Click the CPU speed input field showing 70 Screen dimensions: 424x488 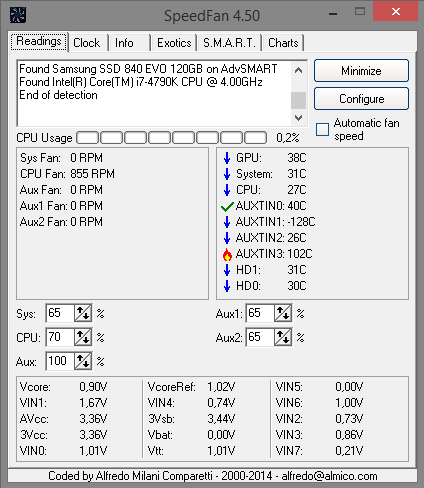pos(60,337)
